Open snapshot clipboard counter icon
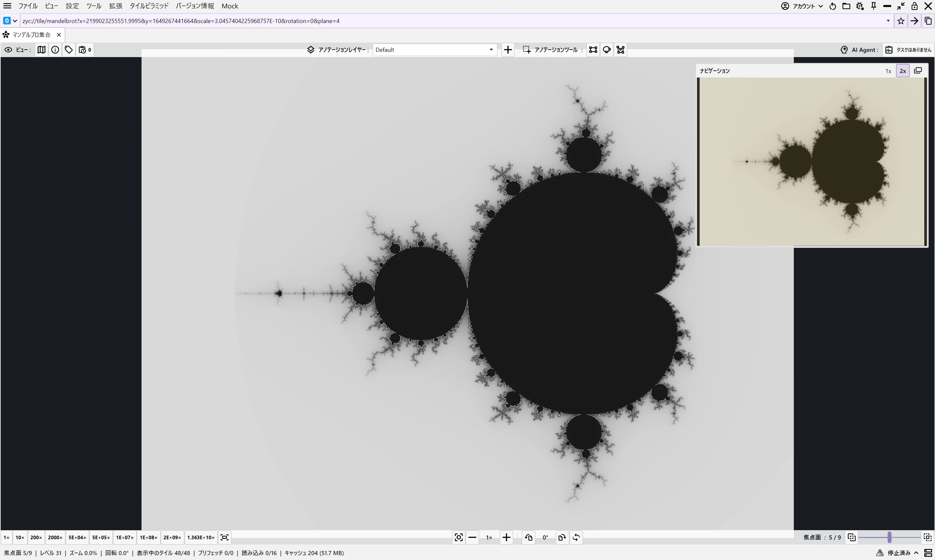935x560 pixels. tap(84, 49)
